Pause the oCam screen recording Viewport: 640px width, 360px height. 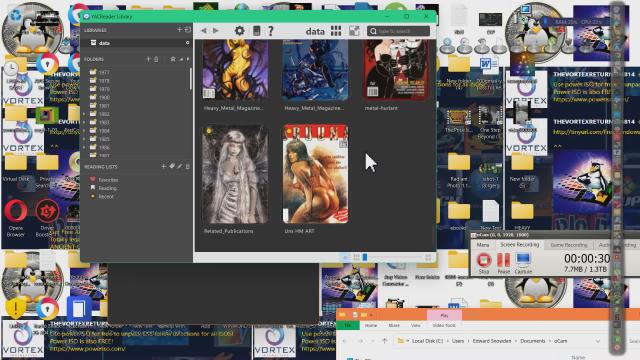click(504, 263)
